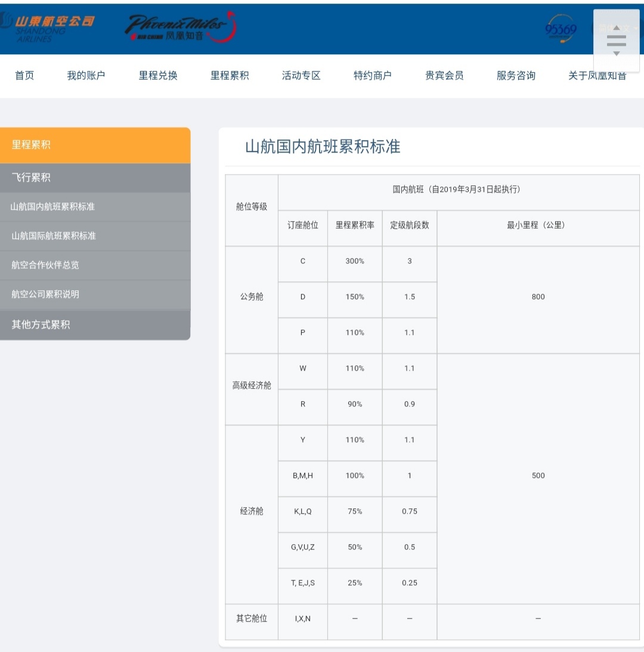
Task: Select the orange 里程累积 sidebar header
Action: coord(95,145)
